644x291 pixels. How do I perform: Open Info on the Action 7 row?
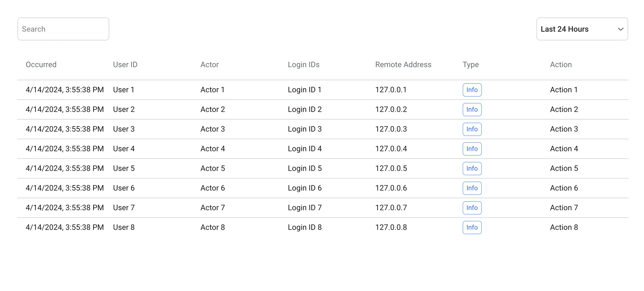[x=472, y=207]
